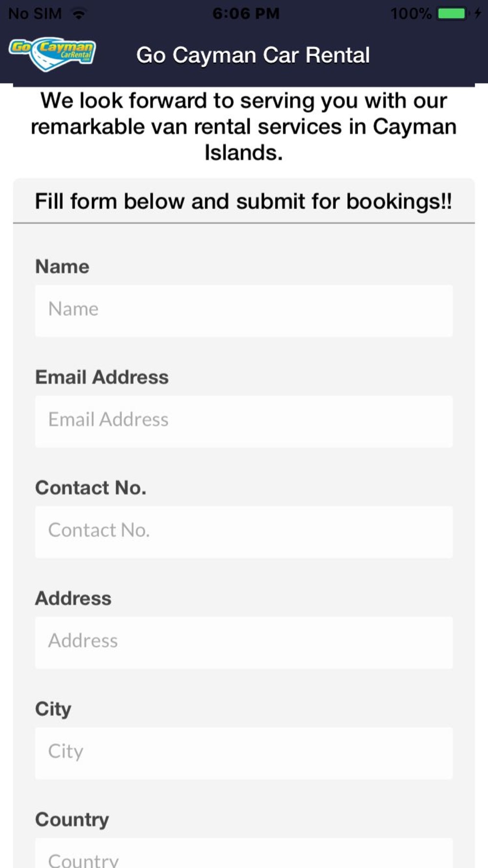Tap the No SIM carrier status
488x868 pixels.
pos(35,14)
